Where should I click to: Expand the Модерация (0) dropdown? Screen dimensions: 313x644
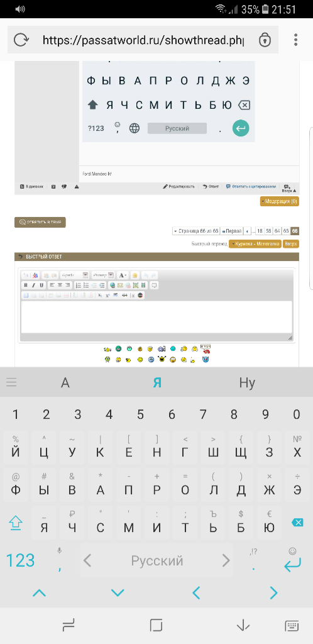point(279,201)
